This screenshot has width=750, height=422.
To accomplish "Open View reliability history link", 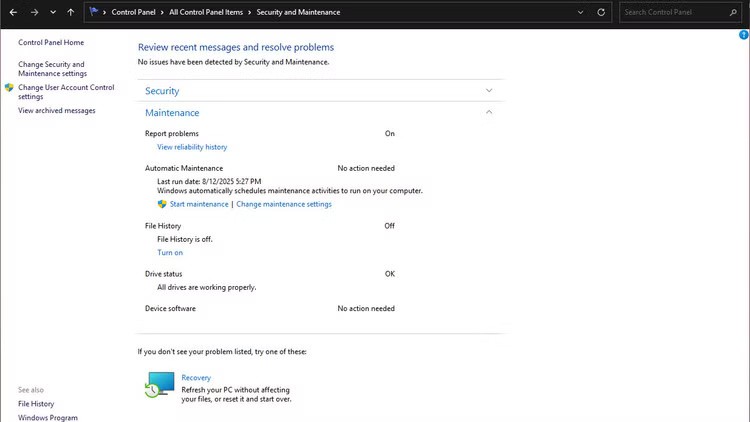I will click(x=192, y=147).
